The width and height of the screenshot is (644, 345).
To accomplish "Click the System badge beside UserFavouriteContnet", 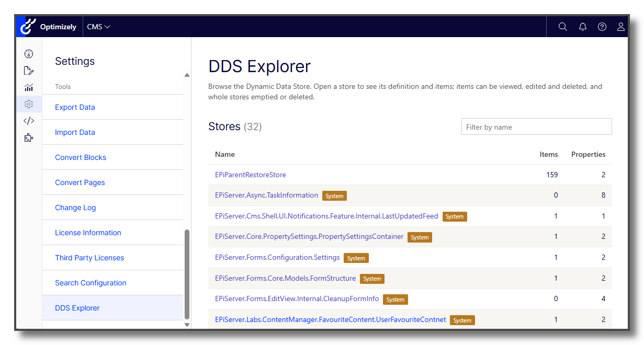I will click(462, 320).
